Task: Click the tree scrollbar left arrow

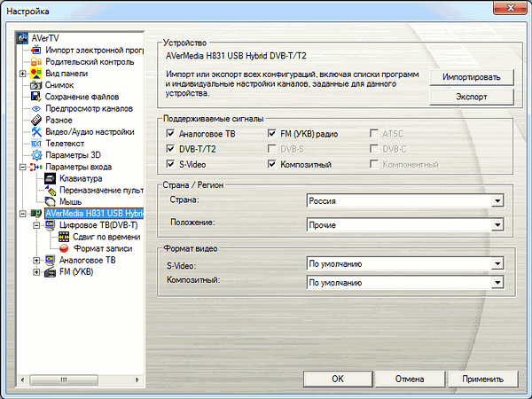Action: [x=22, y=379]
